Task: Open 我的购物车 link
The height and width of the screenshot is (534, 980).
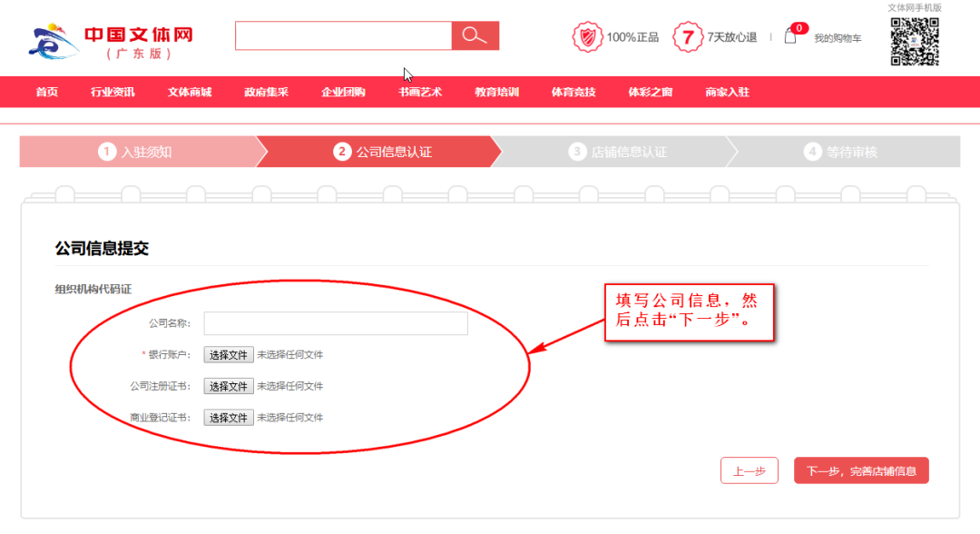Action: click(x=838, y=38)
